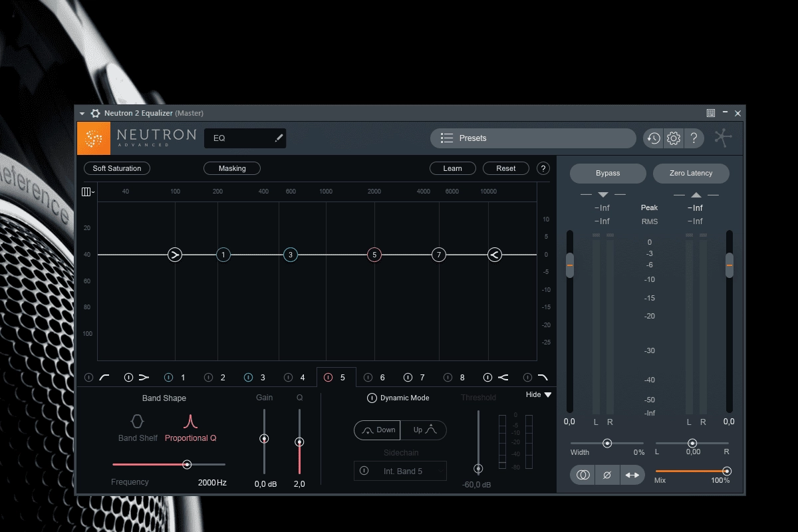Toggle band 4 power button

(x=288, y=378)
